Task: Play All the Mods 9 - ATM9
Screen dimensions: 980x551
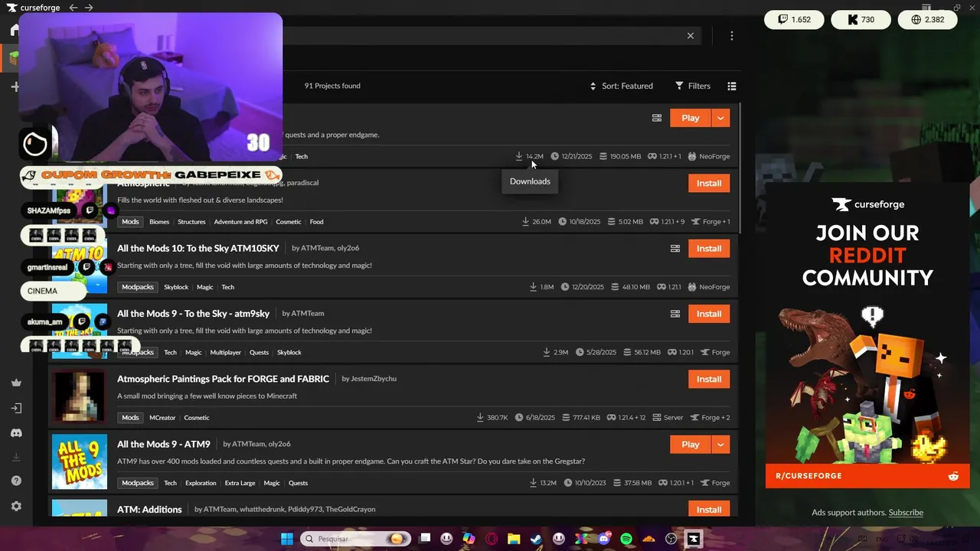Action: point(691,445)
